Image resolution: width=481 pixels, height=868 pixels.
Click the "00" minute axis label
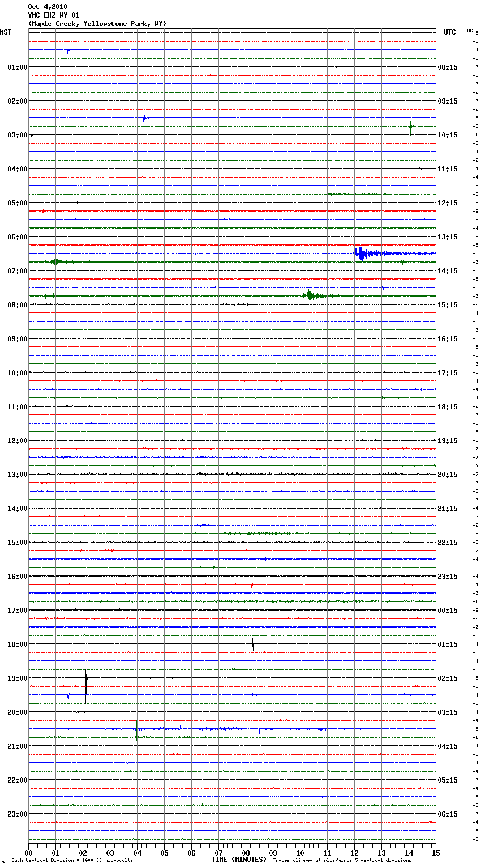pos(28,853)
